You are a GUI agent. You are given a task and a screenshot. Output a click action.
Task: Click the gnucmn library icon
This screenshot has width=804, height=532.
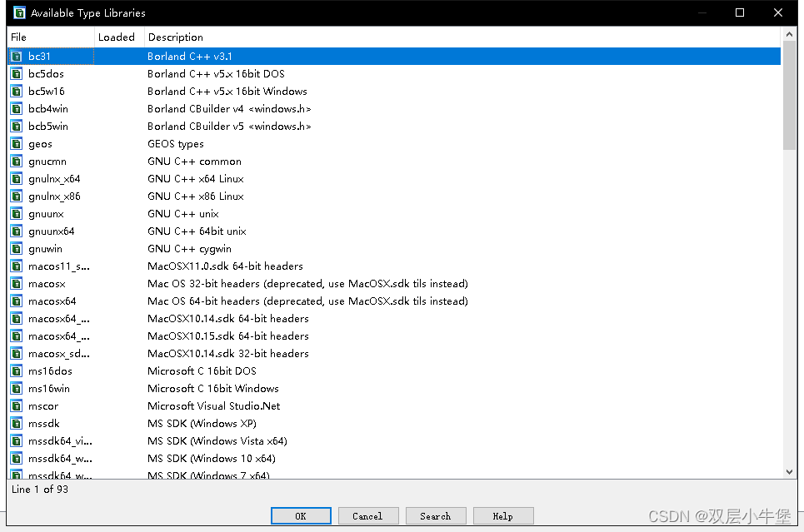coord(17,162)
